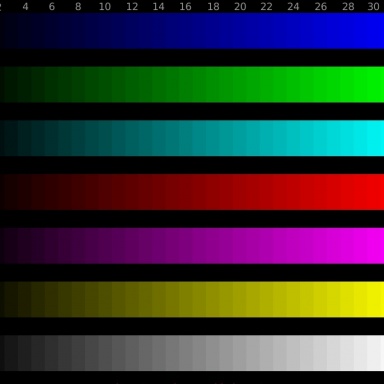384x384 pixels.
Task: Click the green bar step under label 20
Action: (240, 84)
